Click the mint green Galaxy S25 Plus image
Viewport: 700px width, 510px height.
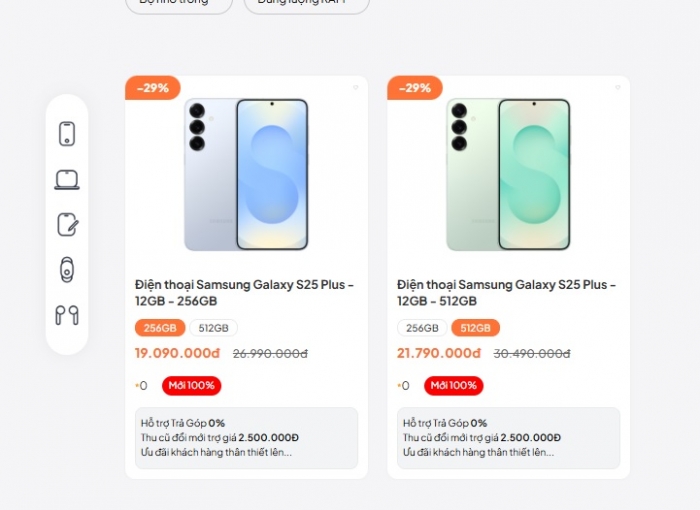pyautogui.click(x=508, y=175)
